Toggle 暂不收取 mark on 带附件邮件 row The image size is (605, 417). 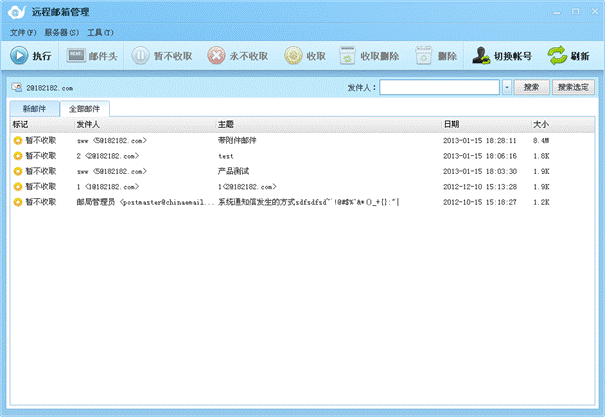(17, 141)
